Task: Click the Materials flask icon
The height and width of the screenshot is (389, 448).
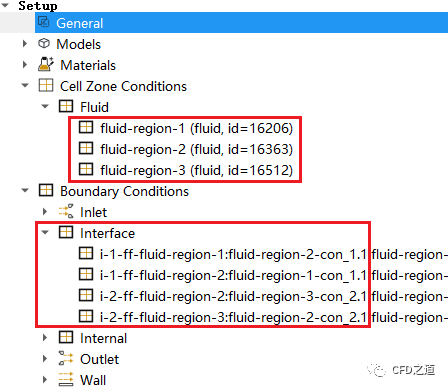Action: pyautogui.click(x=46, y=64)
